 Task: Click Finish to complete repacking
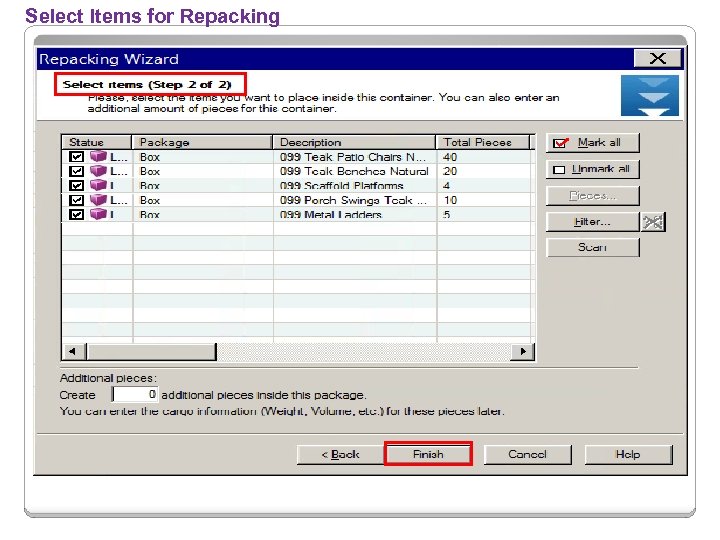point(428,454)
